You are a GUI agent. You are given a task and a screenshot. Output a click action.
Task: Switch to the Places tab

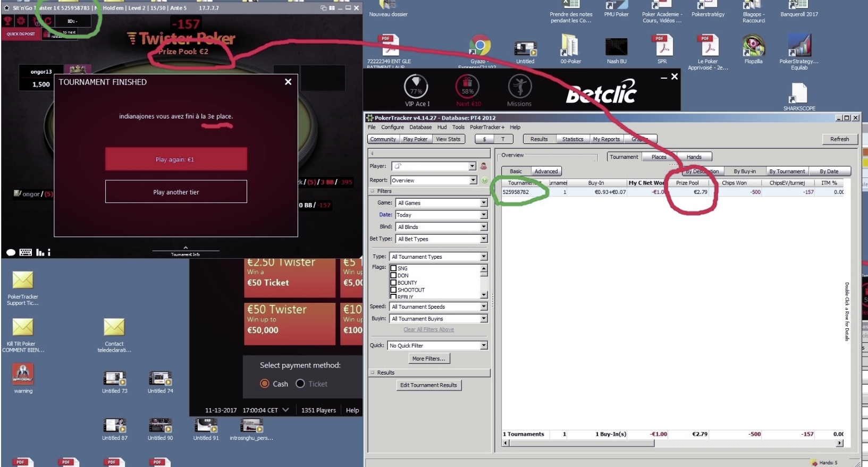tap(659, 157)
